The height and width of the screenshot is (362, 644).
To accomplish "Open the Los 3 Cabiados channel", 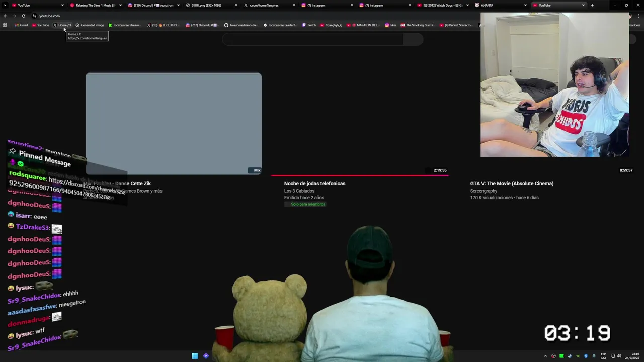I will point(299,191).
